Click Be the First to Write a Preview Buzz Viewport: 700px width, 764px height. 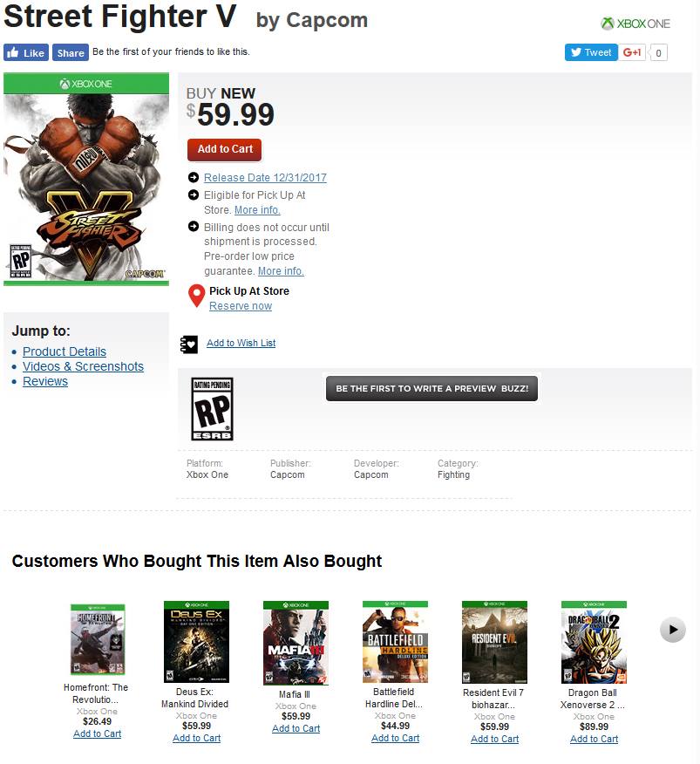tap(432, 389)
